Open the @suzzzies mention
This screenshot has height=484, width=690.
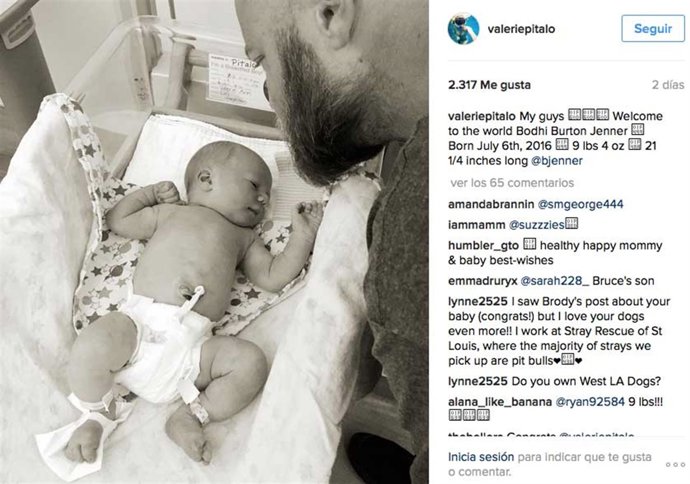click(536, 225)
